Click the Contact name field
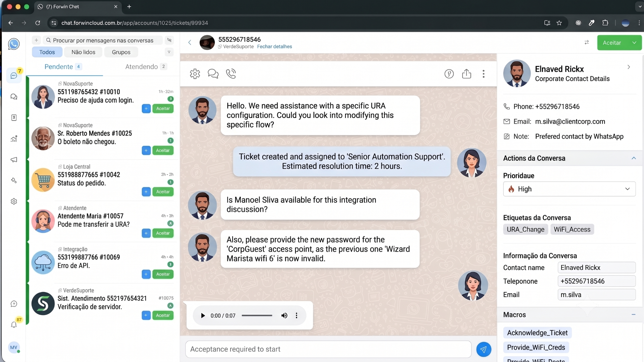 point(596,267)
